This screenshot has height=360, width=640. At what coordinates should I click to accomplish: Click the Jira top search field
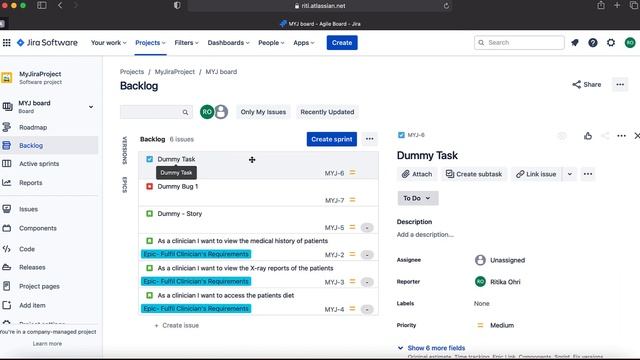(x=519, y=42)
